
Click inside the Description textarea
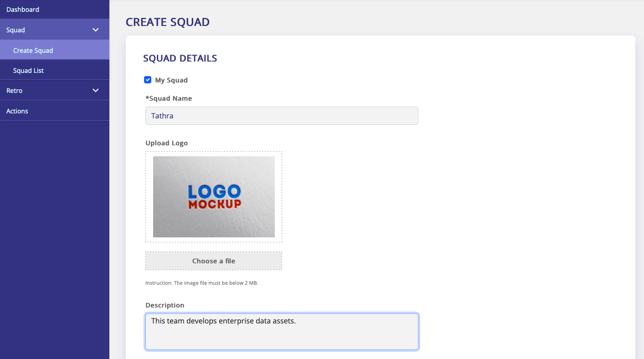(281, 330)
